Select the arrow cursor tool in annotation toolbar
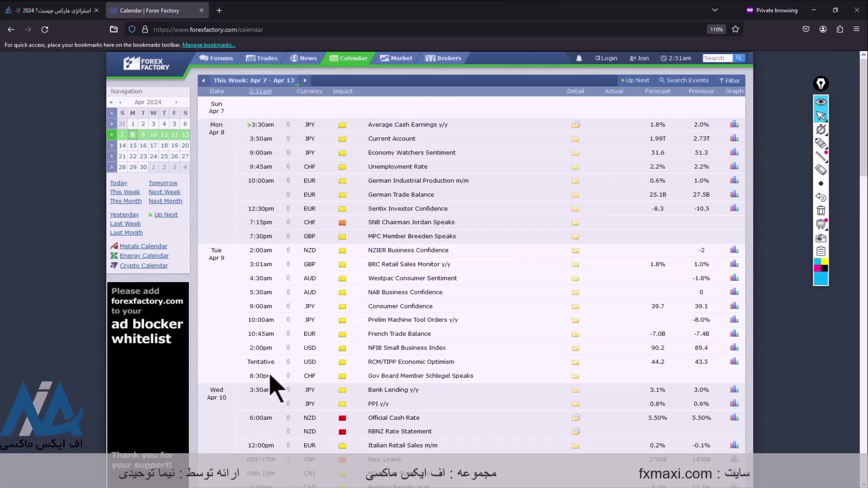 point(821,116)
